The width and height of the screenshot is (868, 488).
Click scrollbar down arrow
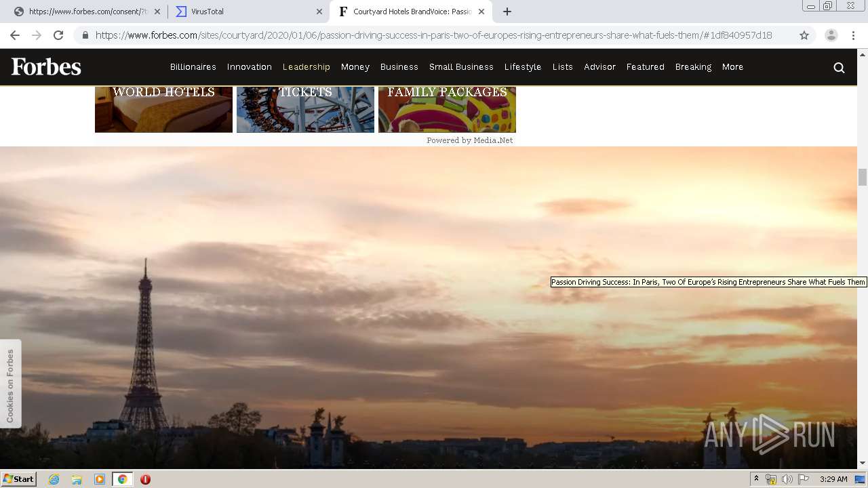click(x=863, y=463)
